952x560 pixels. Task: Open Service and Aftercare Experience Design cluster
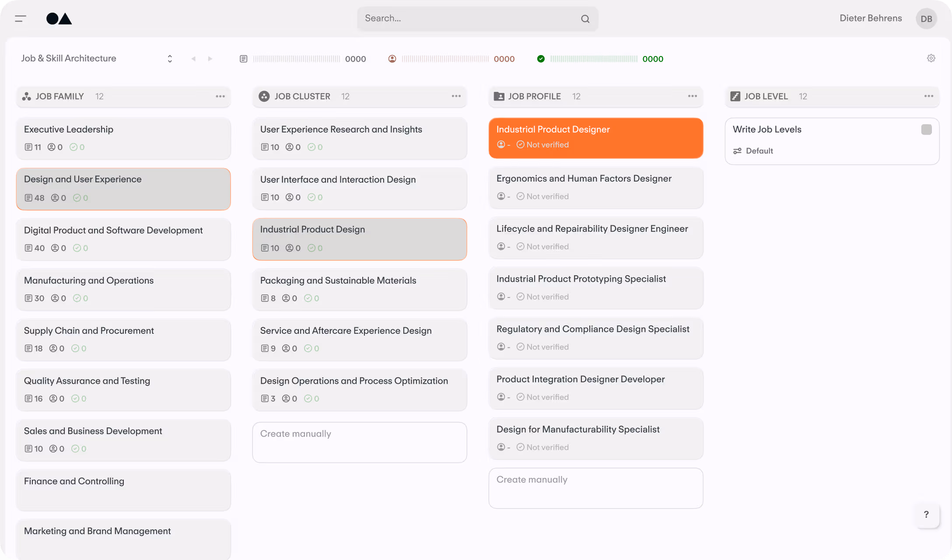(x=360, y=339)
